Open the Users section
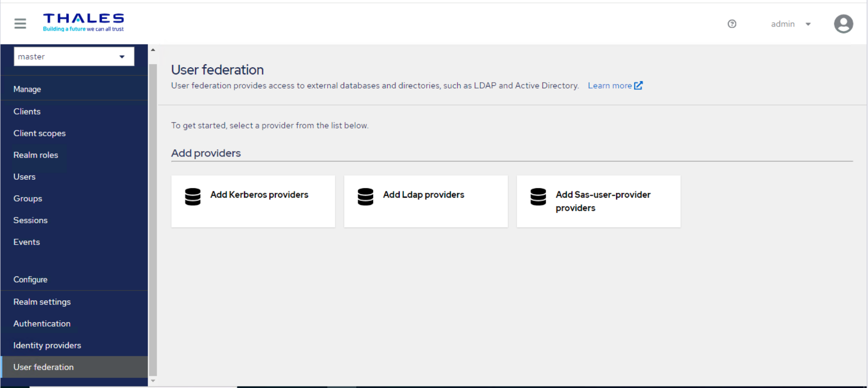 pyautogui.click(x=74, y=177)
